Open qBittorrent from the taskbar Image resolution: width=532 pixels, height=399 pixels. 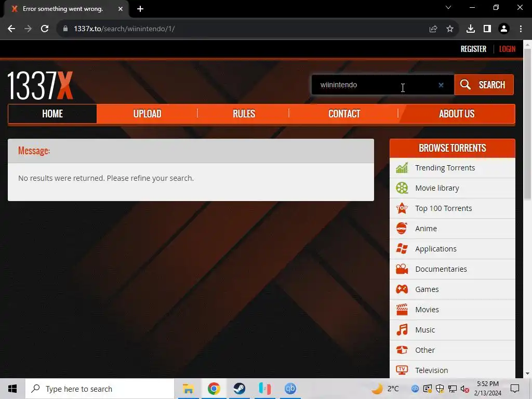click(x=290, y=389)
